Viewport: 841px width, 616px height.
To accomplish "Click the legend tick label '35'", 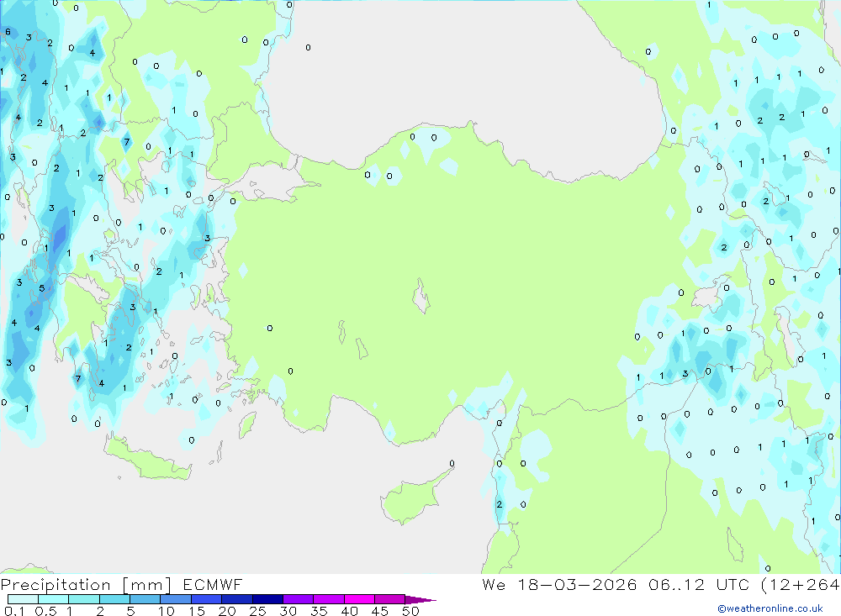I will 319,611.
